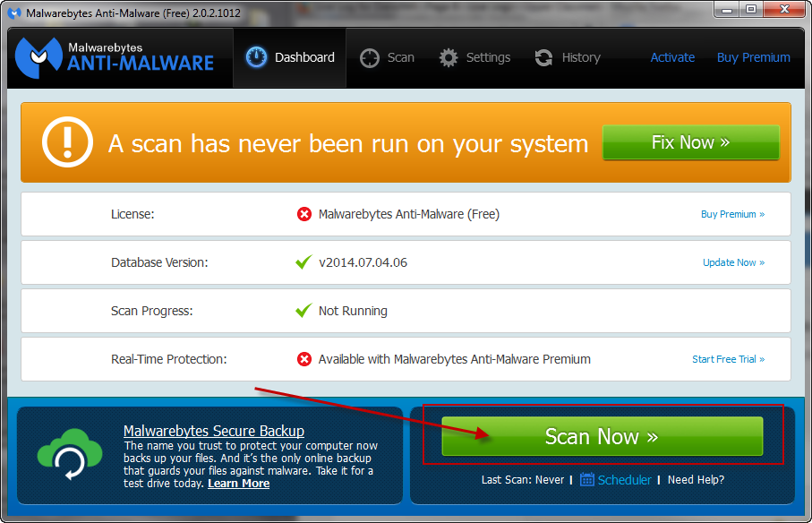Go to the History tab
Image resolution: width=812 pixels, height=523 pixels.
[x=568, y=57]
